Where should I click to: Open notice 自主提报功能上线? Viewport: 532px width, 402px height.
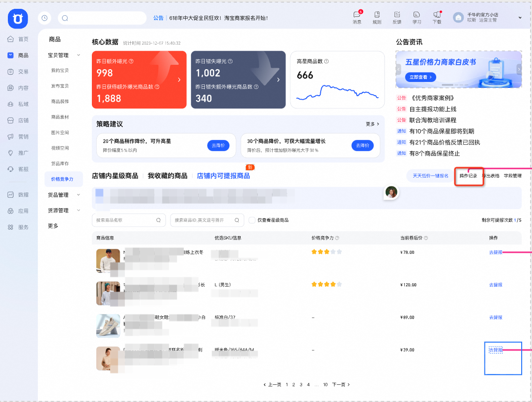point(433,109)
